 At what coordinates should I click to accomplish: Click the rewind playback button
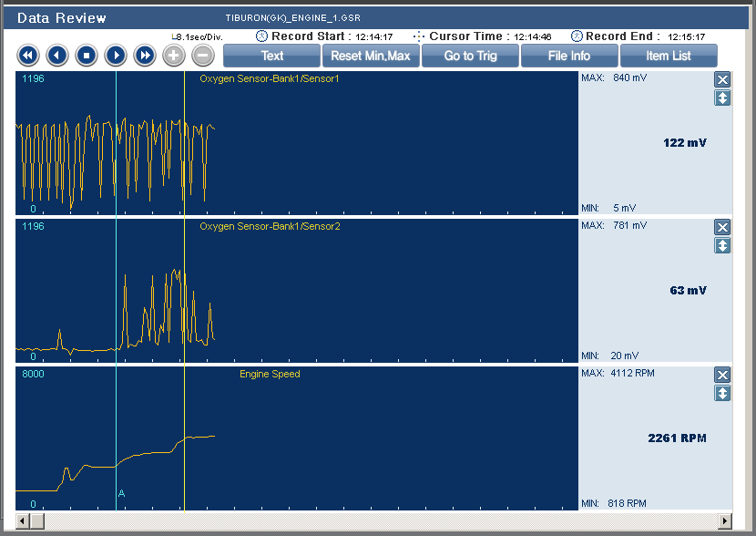[27, 56]
